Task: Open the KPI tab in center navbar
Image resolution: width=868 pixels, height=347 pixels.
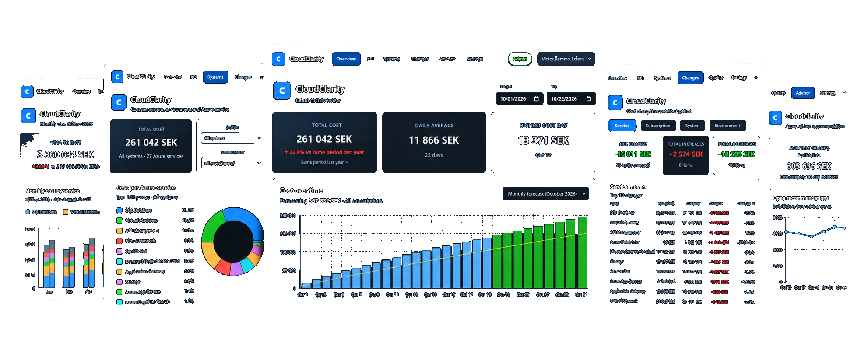Action: pyautogui.click(x=370, y=59)
